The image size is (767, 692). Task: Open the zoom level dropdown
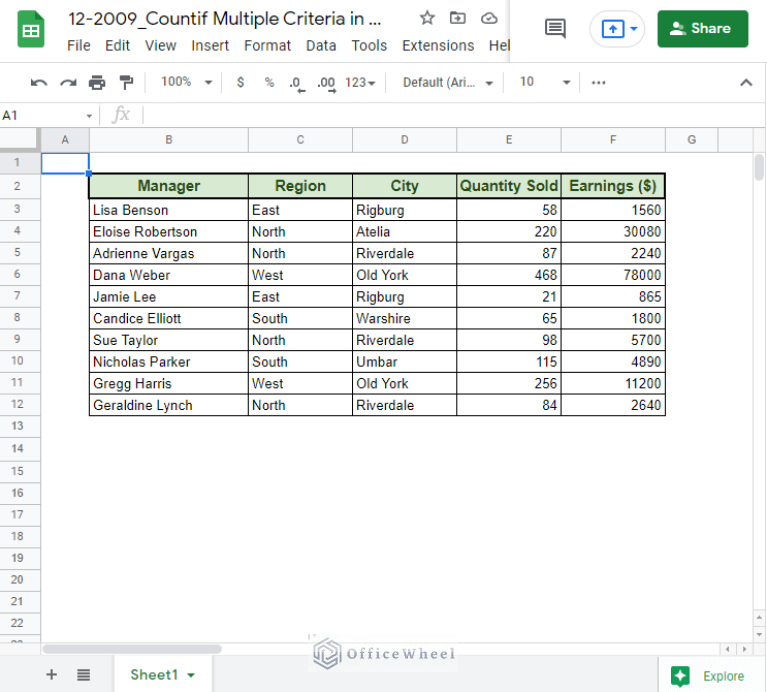pyautogui.click(x=187, y=83)
